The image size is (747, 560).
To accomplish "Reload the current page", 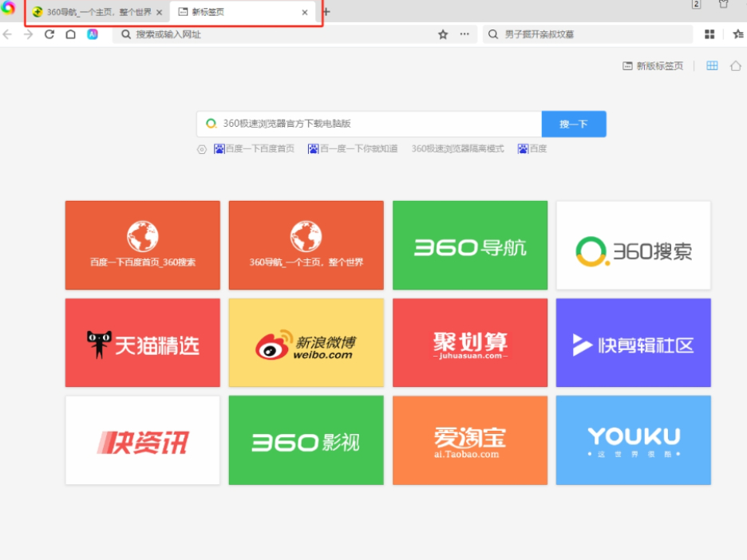I will click(x=49, y=34).
